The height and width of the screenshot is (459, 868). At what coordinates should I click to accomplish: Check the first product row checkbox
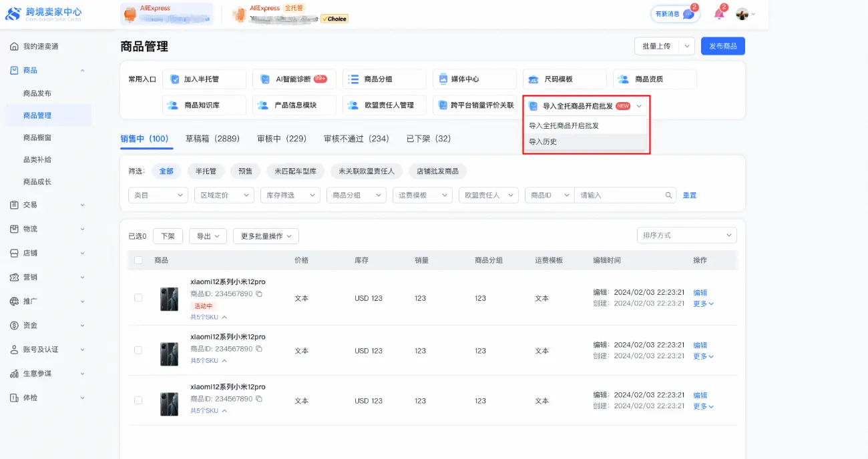point(138,298)
